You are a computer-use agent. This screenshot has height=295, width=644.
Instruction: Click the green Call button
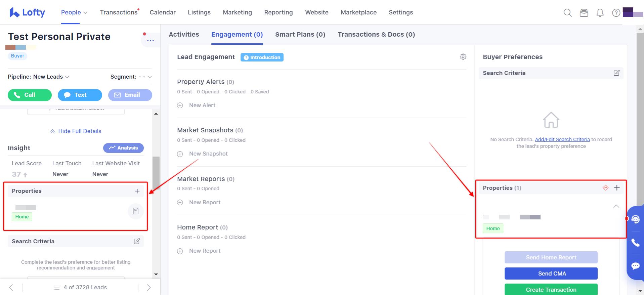click(x=30, y=95)
